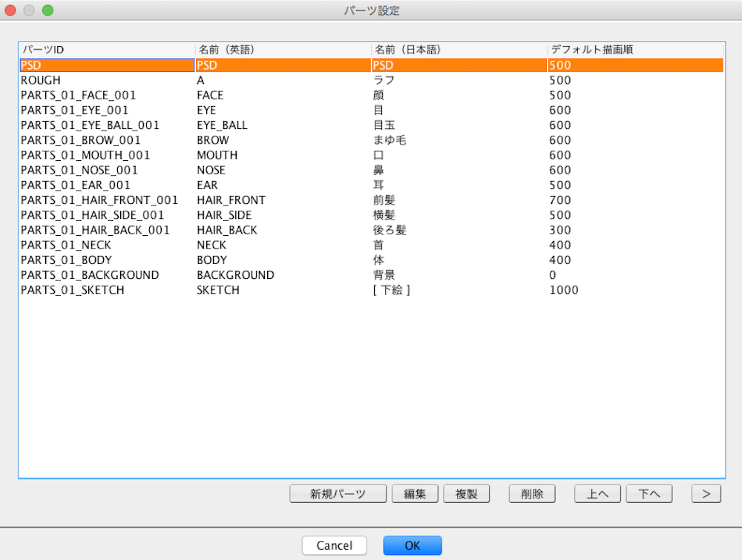Close the パーツ設定 window with red button
Screen dimensions: 742x560
click(x=10, y=10)
